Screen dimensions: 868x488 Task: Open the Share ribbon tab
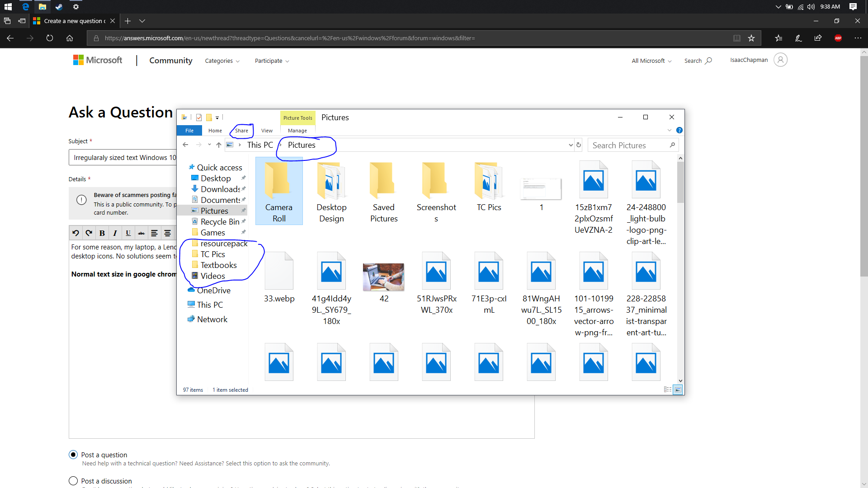click(x=241, y=131)
